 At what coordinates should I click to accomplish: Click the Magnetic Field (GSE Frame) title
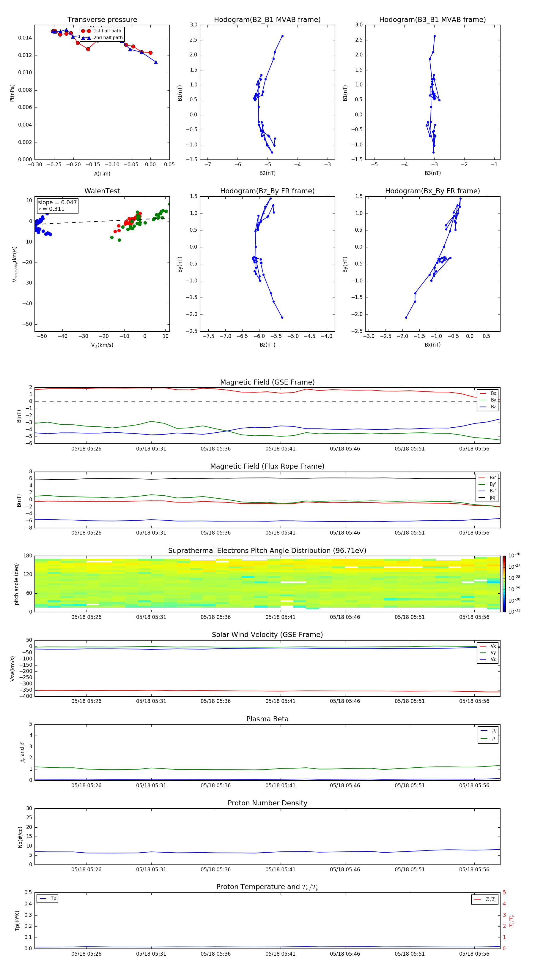point(267,382)
